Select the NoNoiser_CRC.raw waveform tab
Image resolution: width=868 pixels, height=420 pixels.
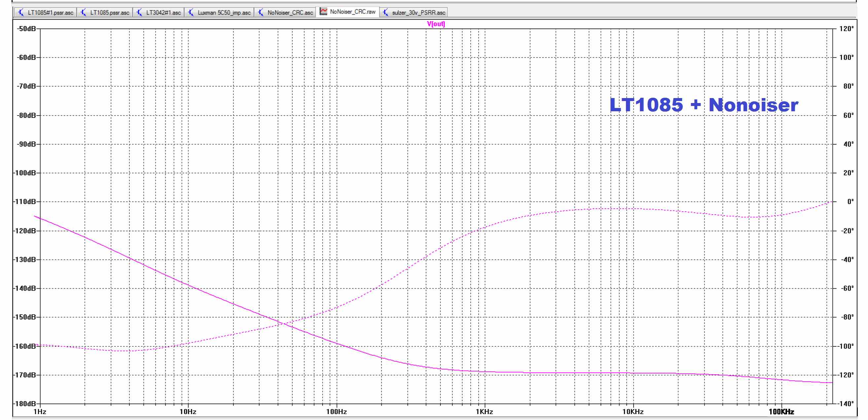coord(348,12)
